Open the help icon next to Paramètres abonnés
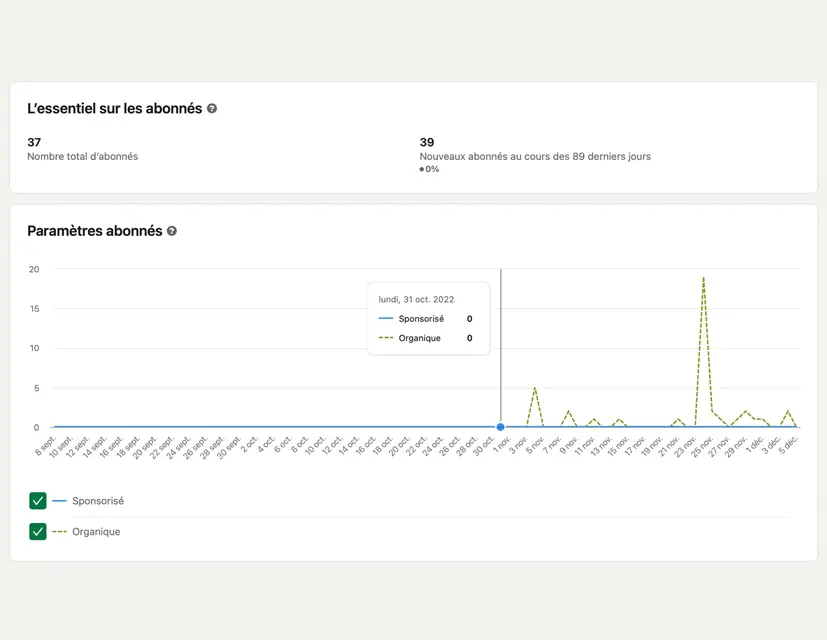This screenshot has height=640, width=827. coord(171,231)
